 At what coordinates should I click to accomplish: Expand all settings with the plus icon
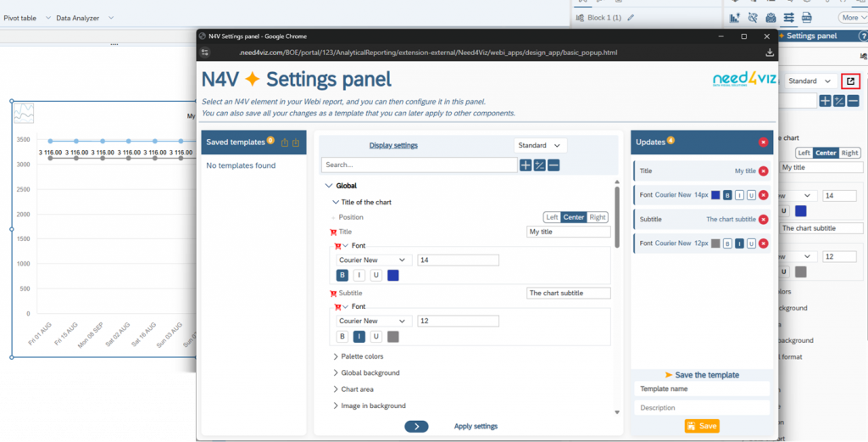click(x=526, y=165)
